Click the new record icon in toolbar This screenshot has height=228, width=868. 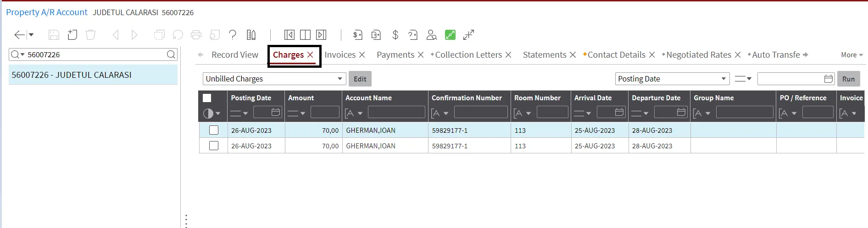coord(72,35)
